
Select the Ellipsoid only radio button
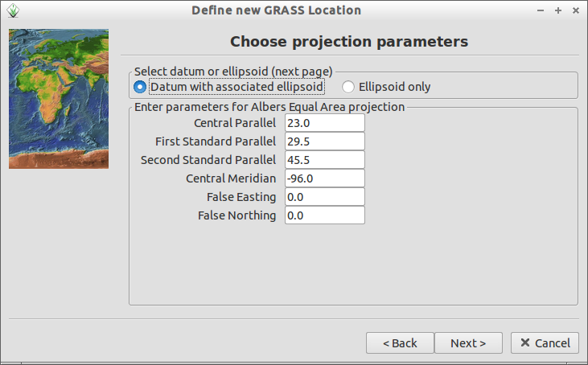click(x=348, y=87)
